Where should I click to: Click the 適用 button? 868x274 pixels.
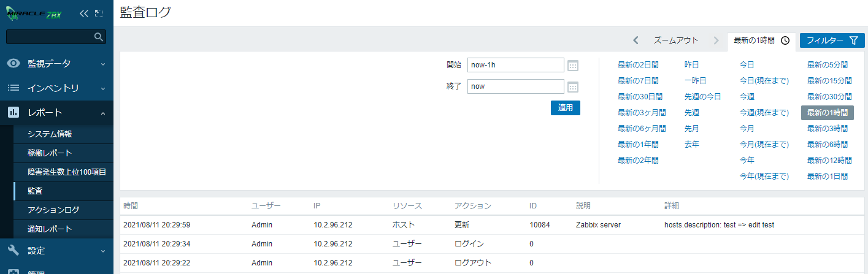click(x=565, y=107)
